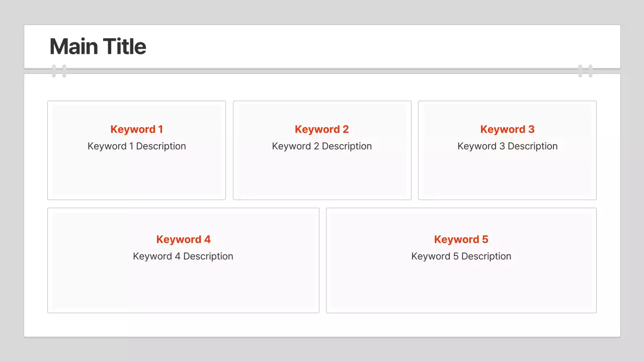The height and width of the screenshot is (362, 644).
Task: Select the Keyword 1 Description text
Action: (x=136, y=146)
